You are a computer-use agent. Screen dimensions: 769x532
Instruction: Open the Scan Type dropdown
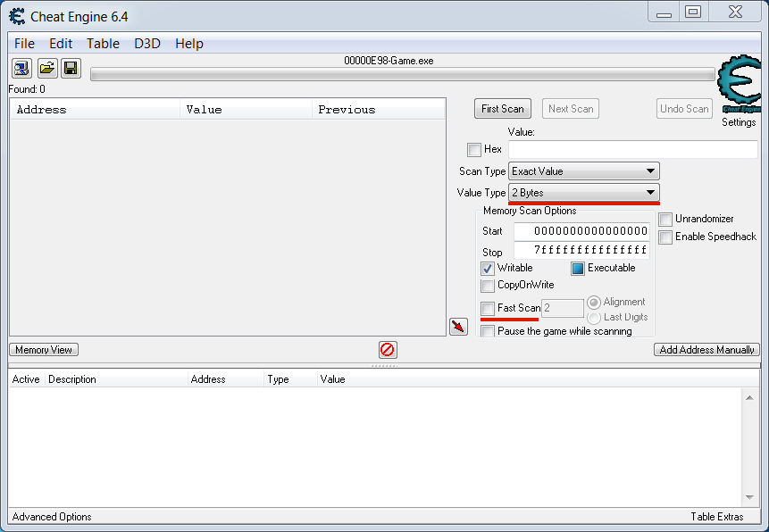pyautogui.click(x=583, y=171)
